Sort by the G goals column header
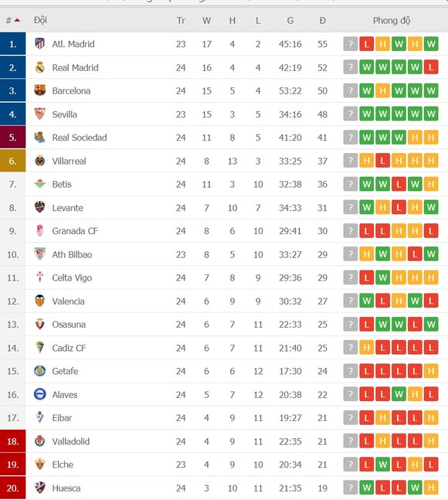 290,20
